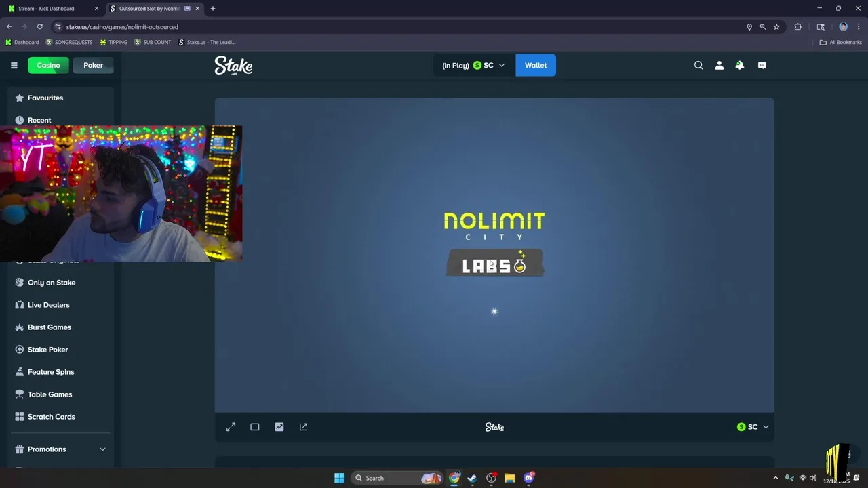Open a new browser tab

[x=213, y=9]
